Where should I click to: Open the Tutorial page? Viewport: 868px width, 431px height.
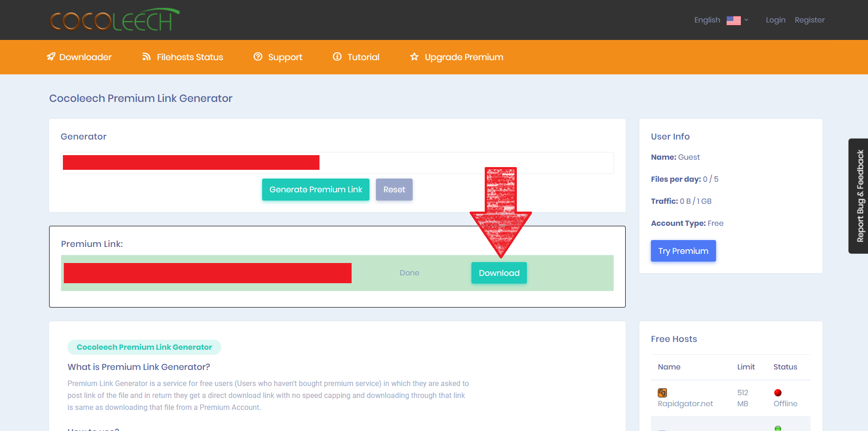pyautogui.click(x=356, y=57)
